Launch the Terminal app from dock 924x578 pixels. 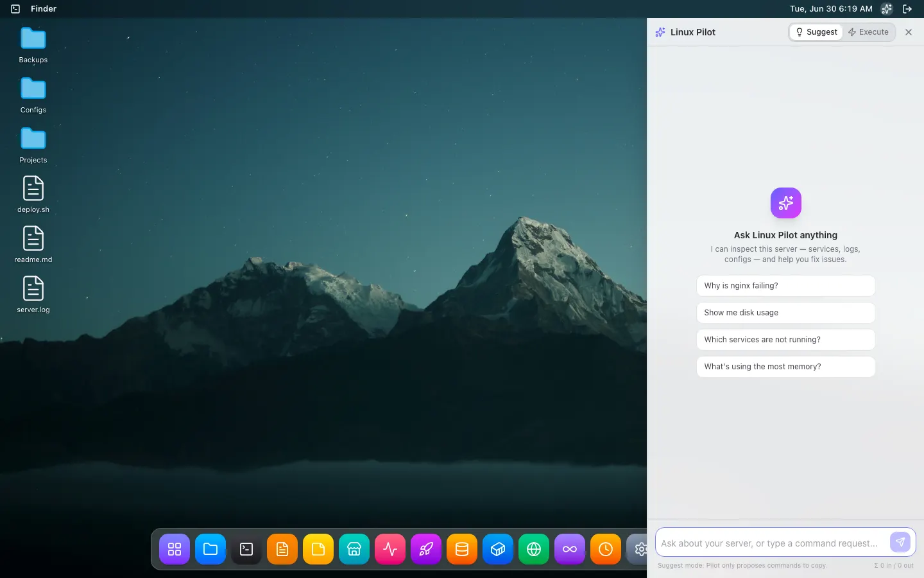246,549
